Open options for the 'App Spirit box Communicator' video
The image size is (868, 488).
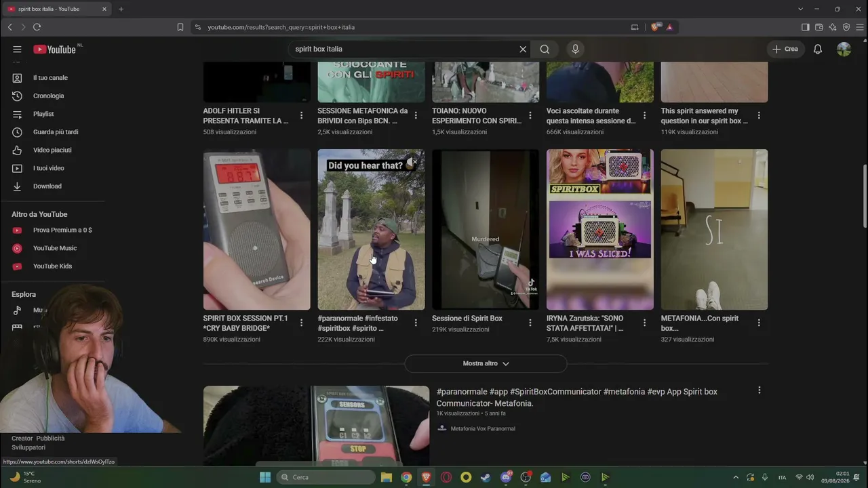click(x=759, y=390)
